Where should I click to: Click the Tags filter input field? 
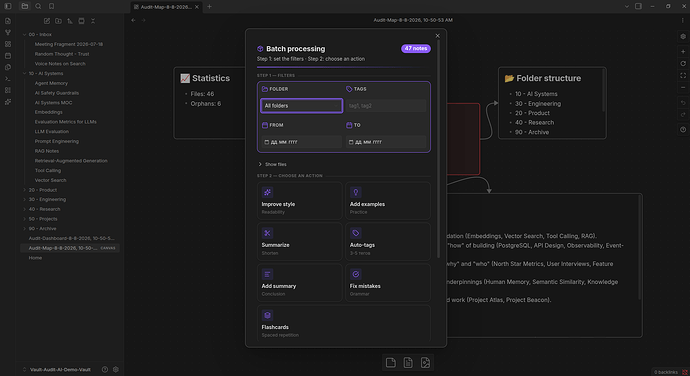pos(385,106)
